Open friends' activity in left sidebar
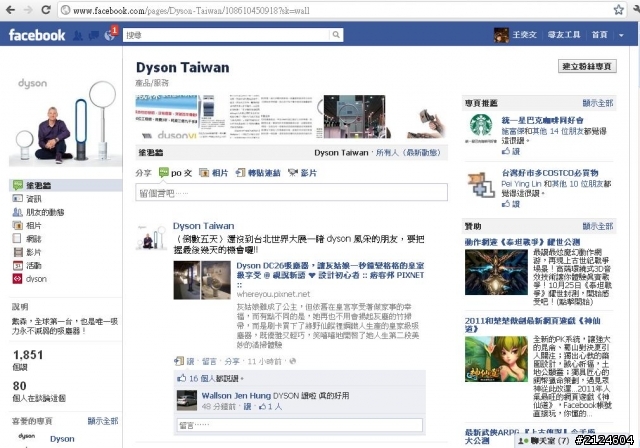Viewport: 640px width, 448px height. click(45, 212)
